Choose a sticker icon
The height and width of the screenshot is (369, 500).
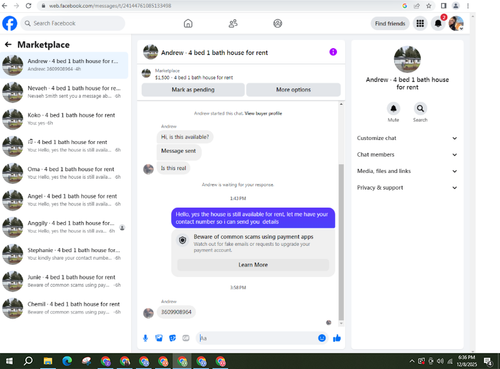pyautogui.click(x=172, y=338)
